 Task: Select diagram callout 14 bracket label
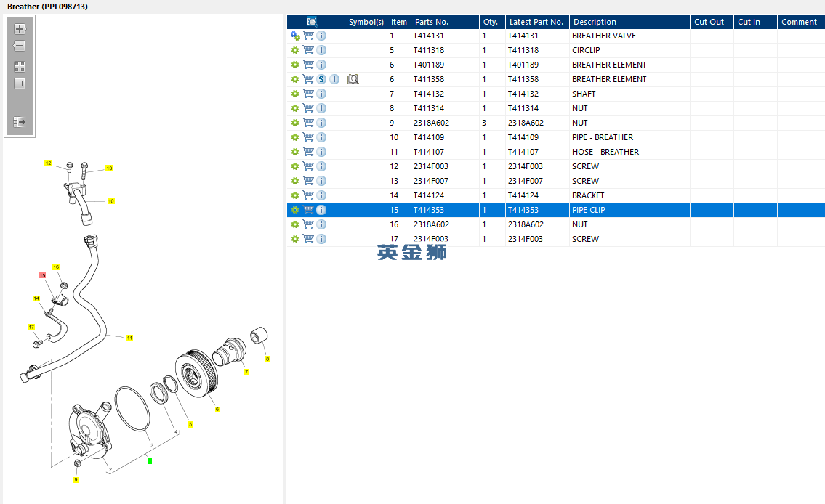pyautogui.click(x=36, y=298)
